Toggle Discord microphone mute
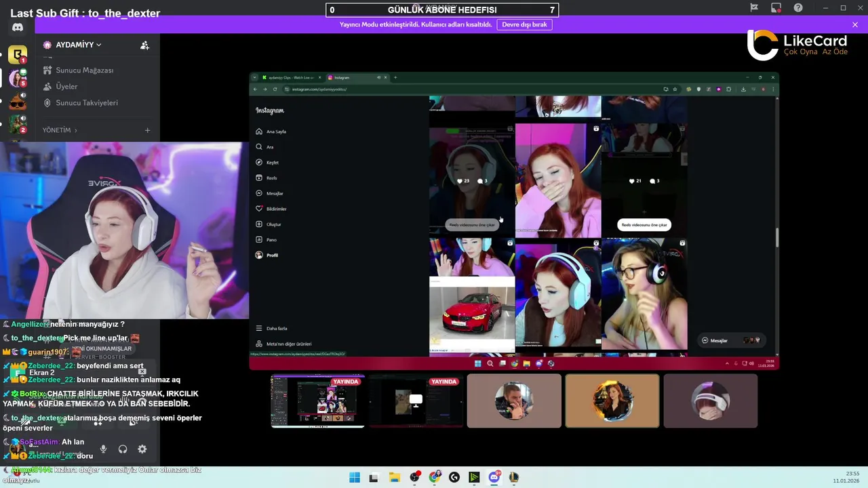Viewport: 868px width, 488px height. tap(103, 449)
